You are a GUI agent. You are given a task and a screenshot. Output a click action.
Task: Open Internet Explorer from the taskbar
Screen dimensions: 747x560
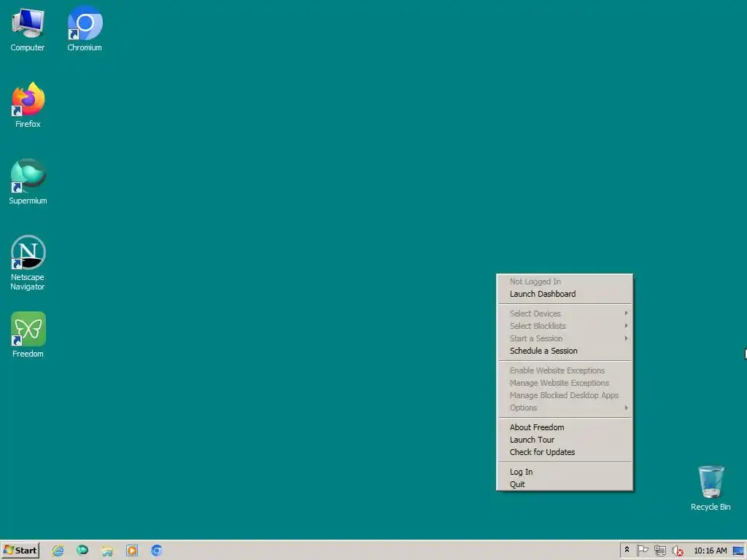click(58, 551)
